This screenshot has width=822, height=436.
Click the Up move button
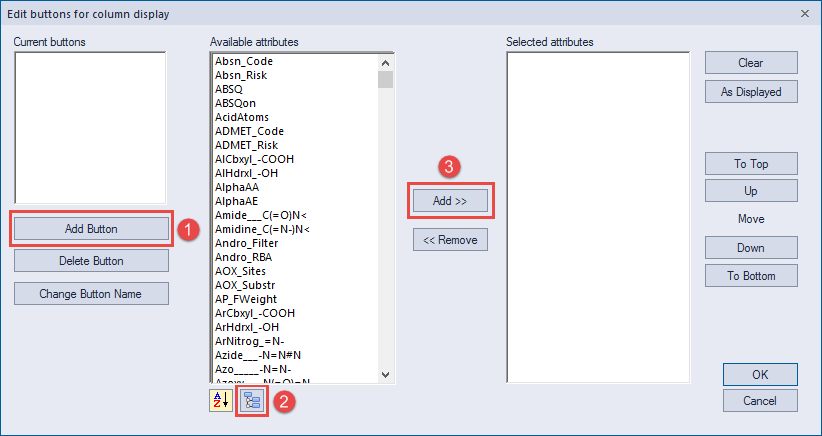[751, 191]
